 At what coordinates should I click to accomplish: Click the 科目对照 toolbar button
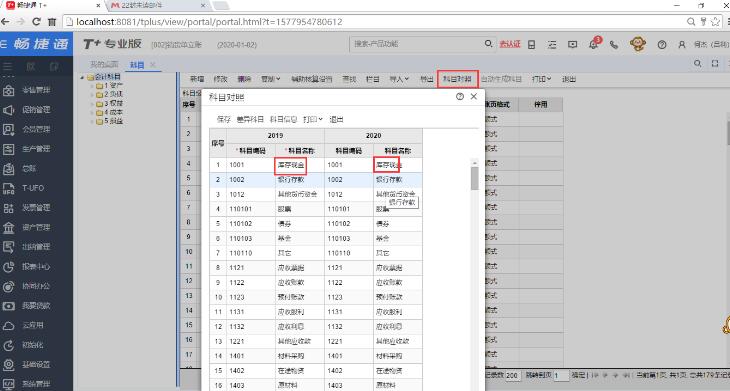457,79
